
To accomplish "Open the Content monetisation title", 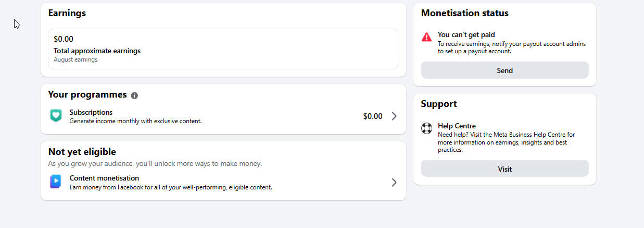I will coord(104,178).
